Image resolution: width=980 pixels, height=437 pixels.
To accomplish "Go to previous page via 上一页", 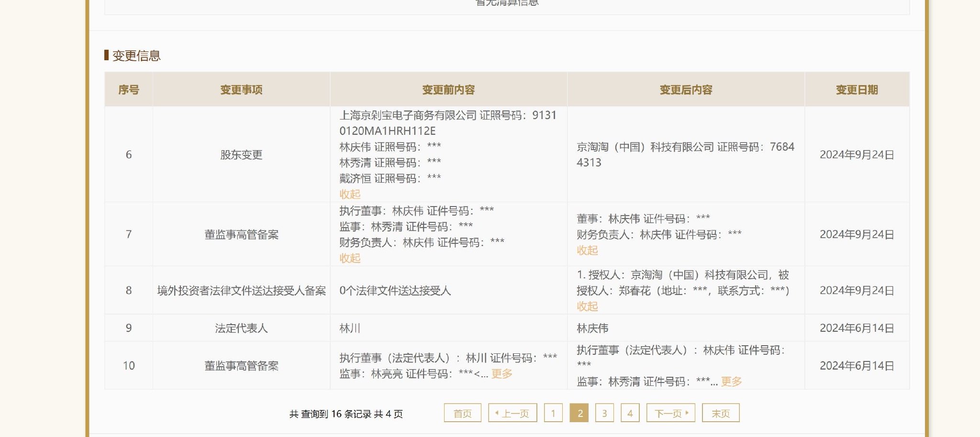I will coord(513,413).
